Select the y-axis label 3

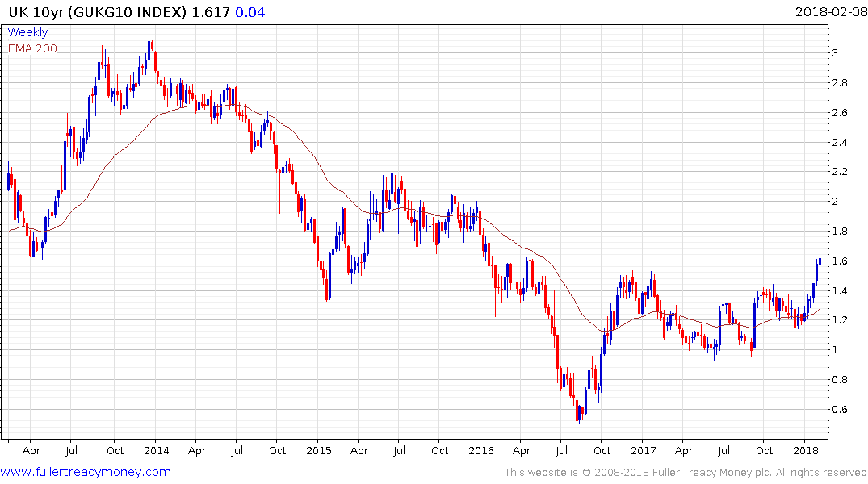tap(836, 53)
